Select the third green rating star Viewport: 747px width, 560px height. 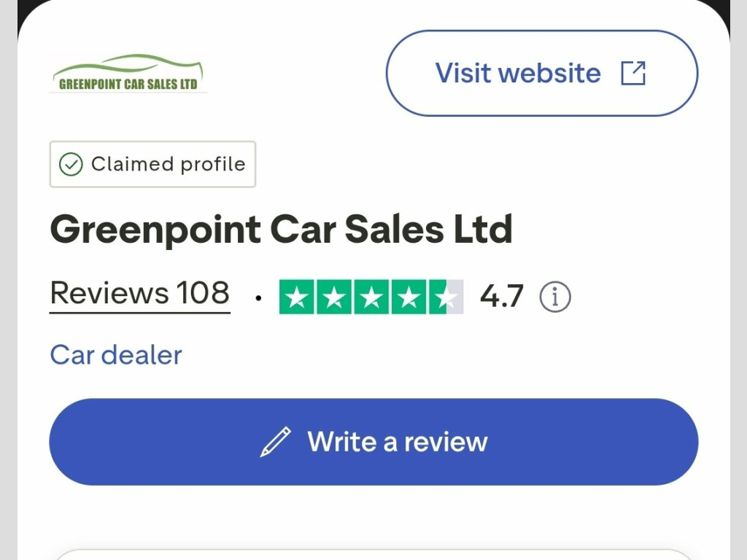pos(371,297)
